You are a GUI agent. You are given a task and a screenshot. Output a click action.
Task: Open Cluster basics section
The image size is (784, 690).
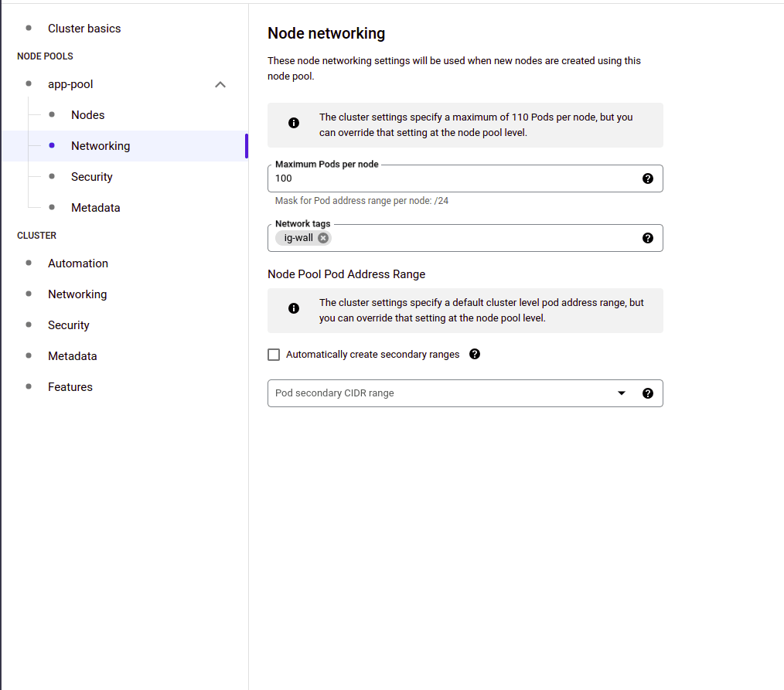click(84, 29)
